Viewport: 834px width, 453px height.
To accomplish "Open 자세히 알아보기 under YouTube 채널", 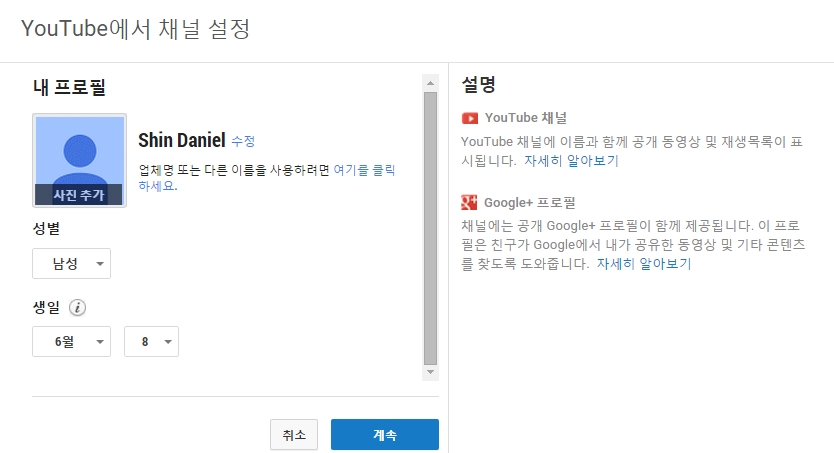I will pos(571,160).
